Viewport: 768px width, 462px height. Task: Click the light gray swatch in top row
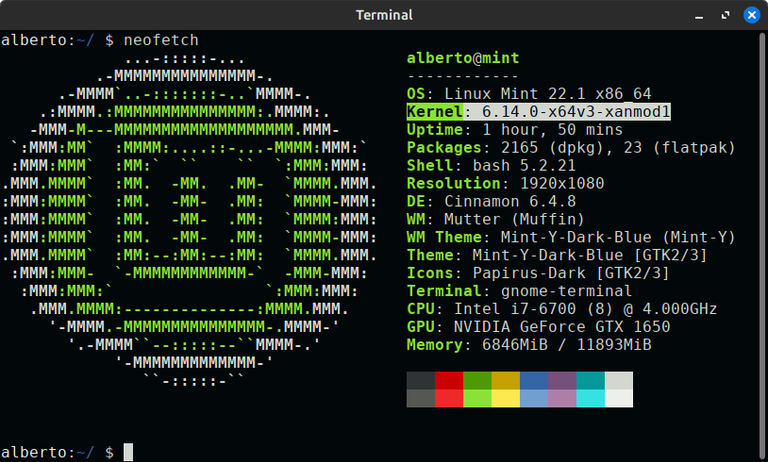pyautogui.click(x=619, y=381)
